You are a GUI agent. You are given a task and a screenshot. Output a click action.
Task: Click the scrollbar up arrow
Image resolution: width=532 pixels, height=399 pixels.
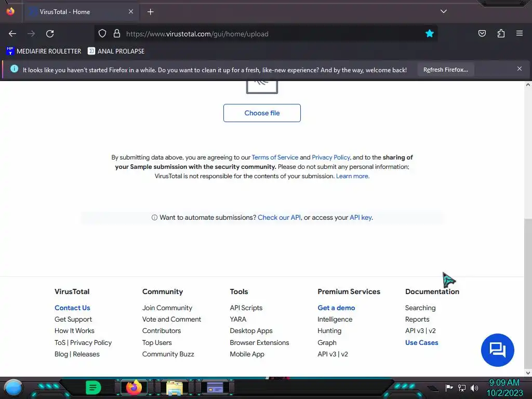point(528,85)
